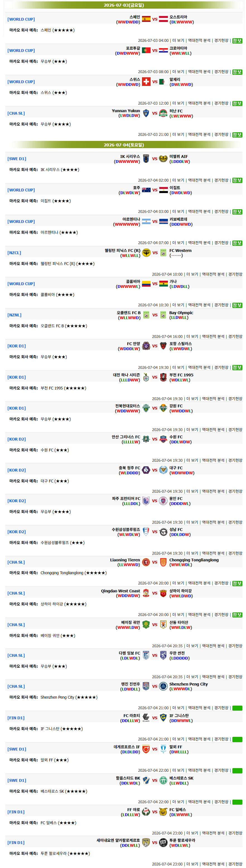Screen dimensions: 246x868
Task: Open [WORLD CUP] league link for Portugal match
Action: (21, 51)
